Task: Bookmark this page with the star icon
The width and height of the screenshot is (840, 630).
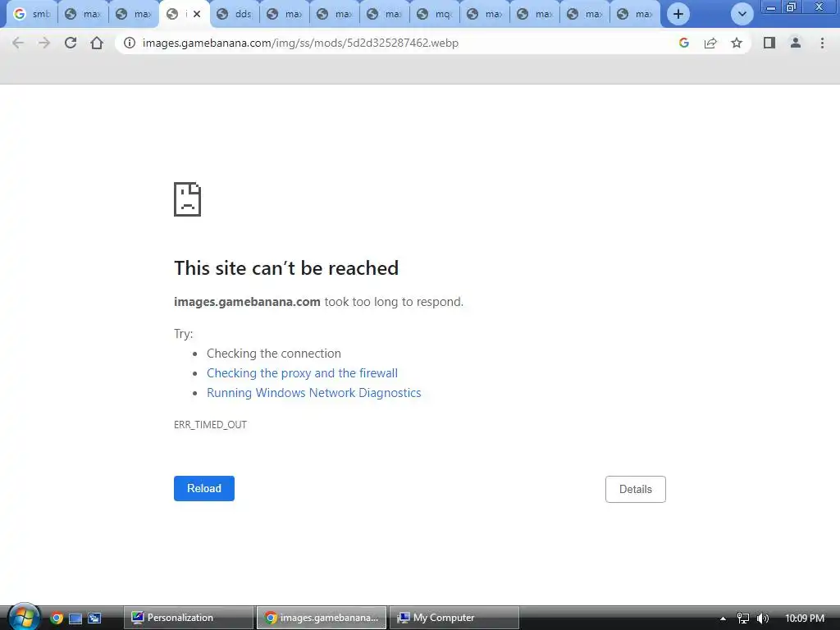Action: click(737, 43)
